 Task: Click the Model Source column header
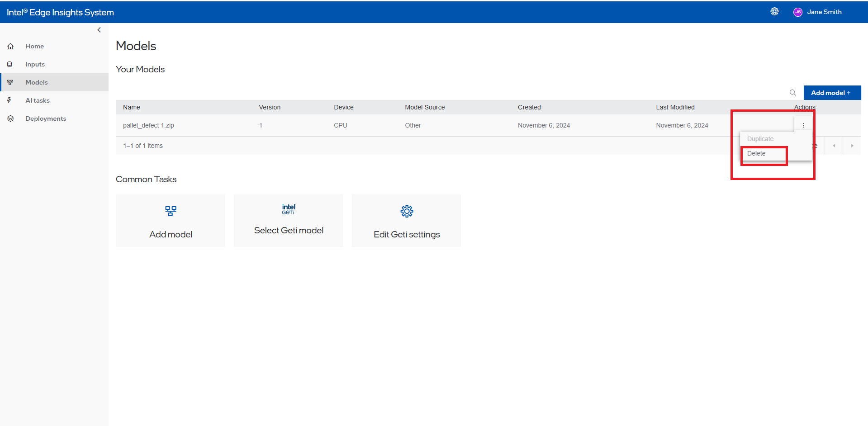tap(425, 107)
